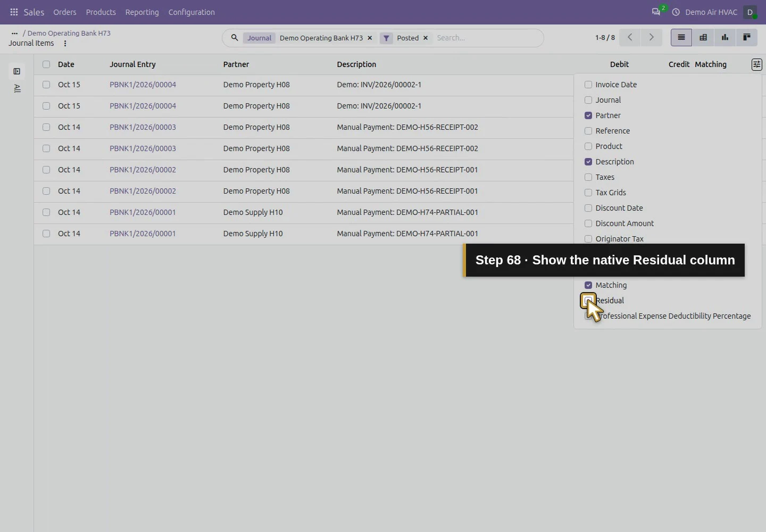
Task: Expand the collapsed search side panel
Action: point(17,71)
